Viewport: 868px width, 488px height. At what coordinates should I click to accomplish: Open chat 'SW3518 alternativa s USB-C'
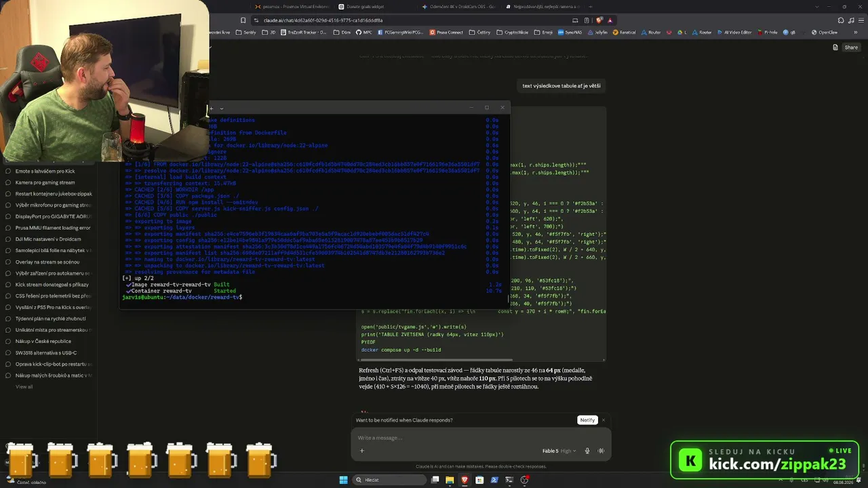click(49, 353)
